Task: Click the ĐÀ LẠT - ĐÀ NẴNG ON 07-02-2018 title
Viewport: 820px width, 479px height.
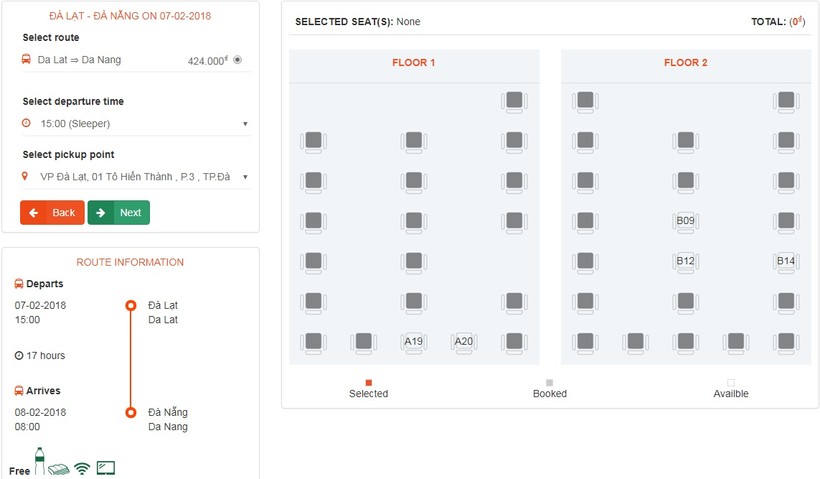Action: point(130,16)
